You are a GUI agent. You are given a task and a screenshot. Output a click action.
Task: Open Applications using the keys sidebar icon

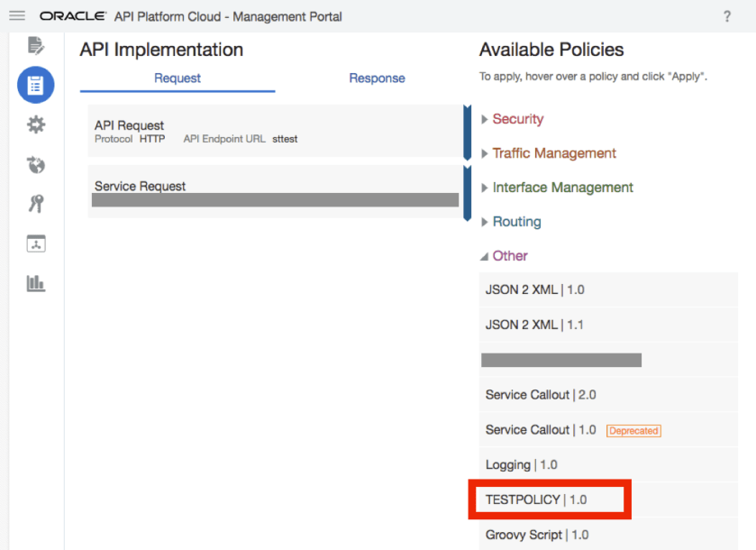[36, 204]
